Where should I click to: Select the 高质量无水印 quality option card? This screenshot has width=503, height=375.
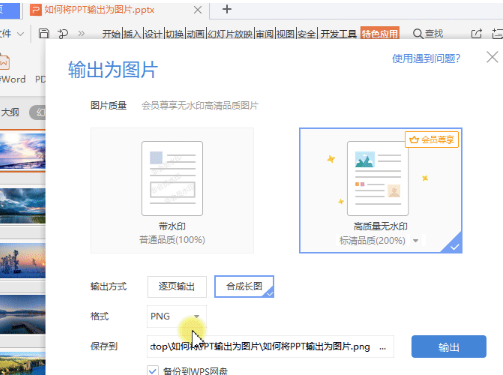pos(381,190)
